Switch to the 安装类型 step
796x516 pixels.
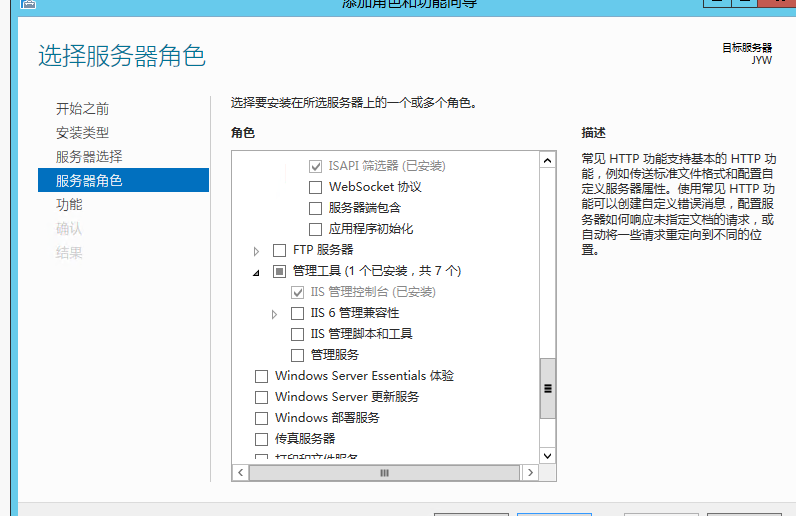[82, 133]
